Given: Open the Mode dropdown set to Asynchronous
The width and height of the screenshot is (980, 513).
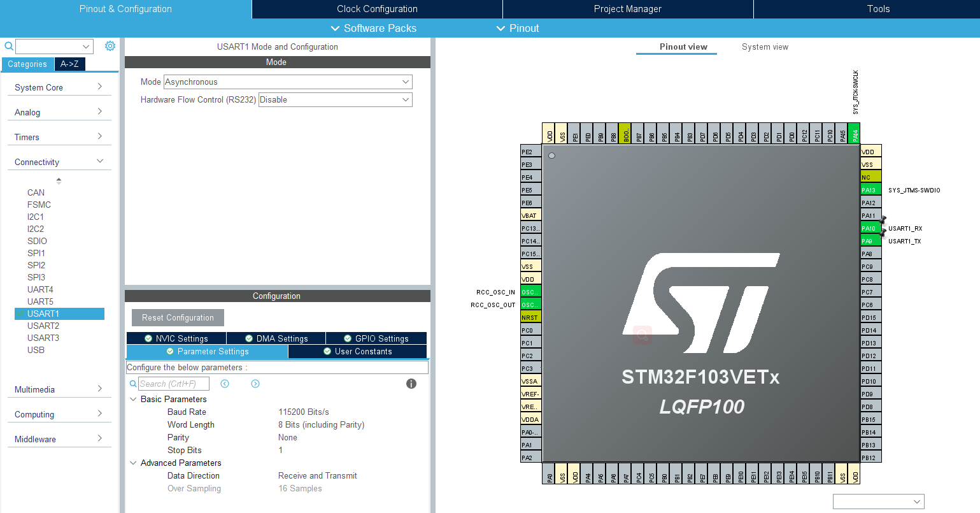Looking at the screenshot, I should [x=288, y=82].
